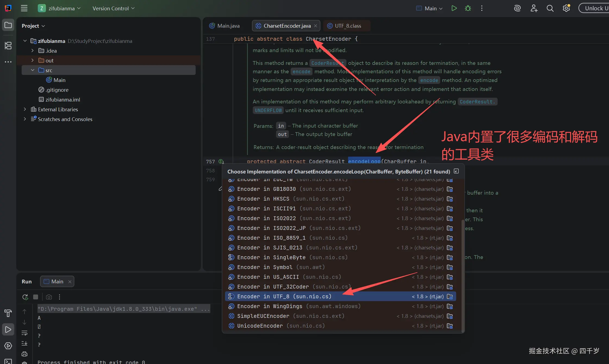The height and width of the screenshot is (364, 609).
Task: Open zifubianma project dropdown
Action: coord(59,8)
